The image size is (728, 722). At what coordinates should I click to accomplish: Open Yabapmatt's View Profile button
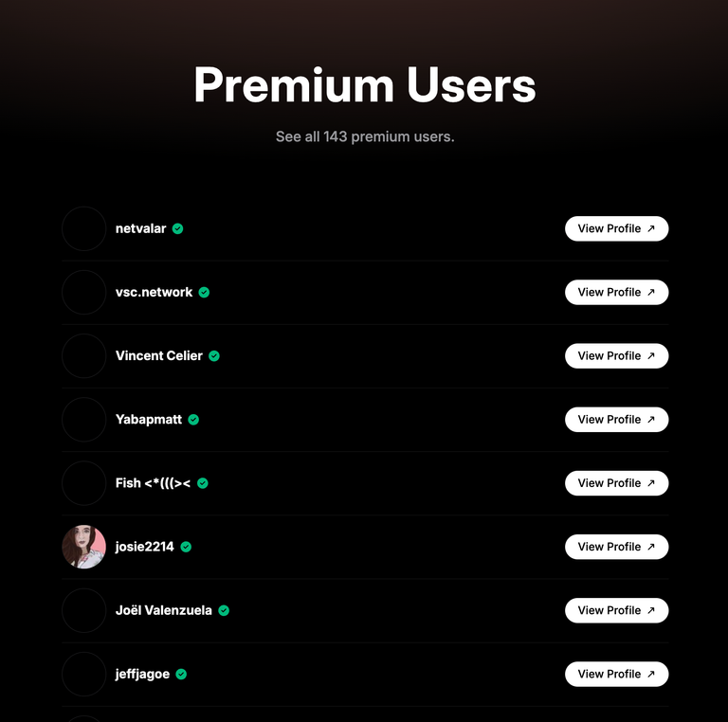(616, 420)
